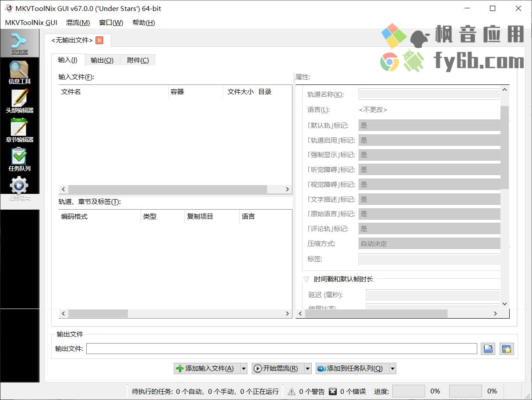Switch to the 附件(C) tab

coord(138,60)
